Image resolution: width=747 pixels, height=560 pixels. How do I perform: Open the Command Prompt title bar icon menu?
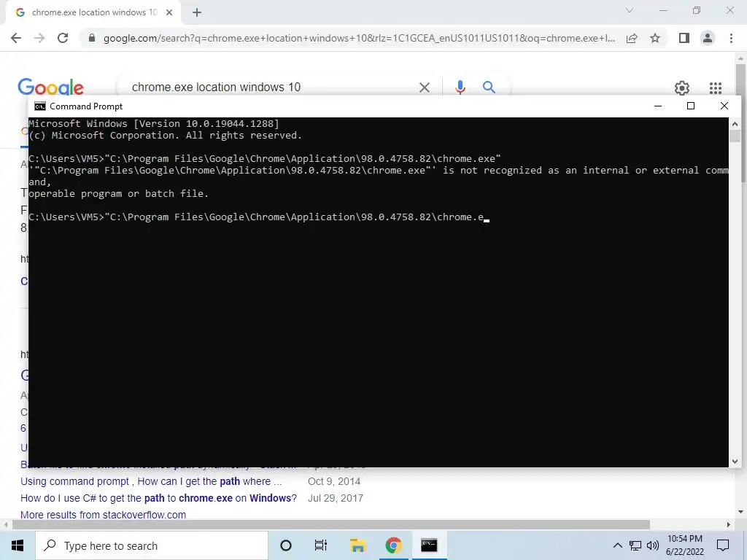[40, 106]
